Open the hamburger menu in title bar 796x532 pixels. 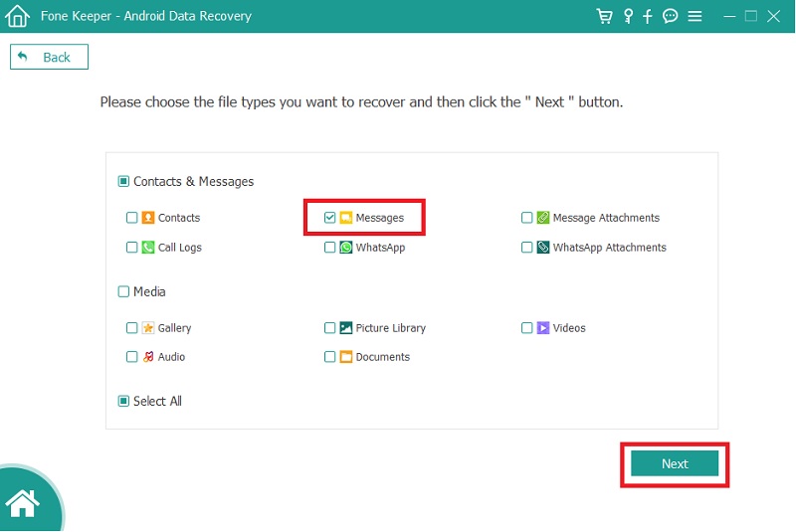tap(695, 16)
